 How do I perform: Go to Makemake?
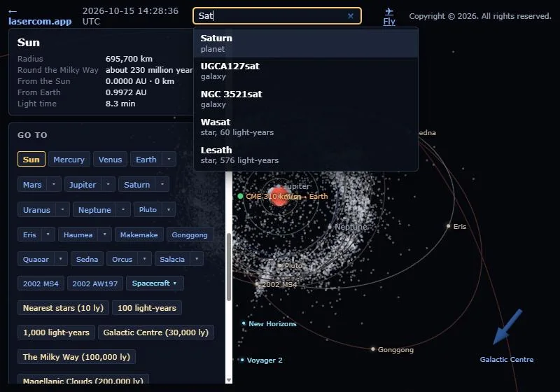pyautogui.click(x=139, y=234)
